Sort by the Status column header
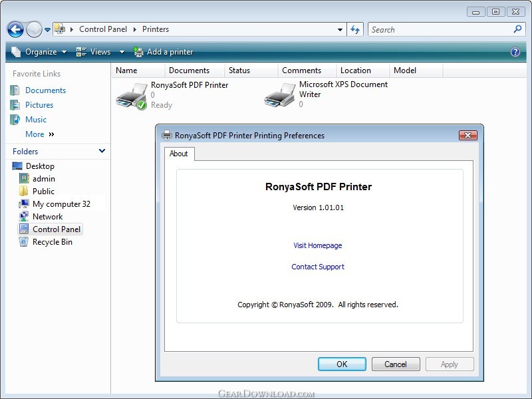 tap(251, 70)
